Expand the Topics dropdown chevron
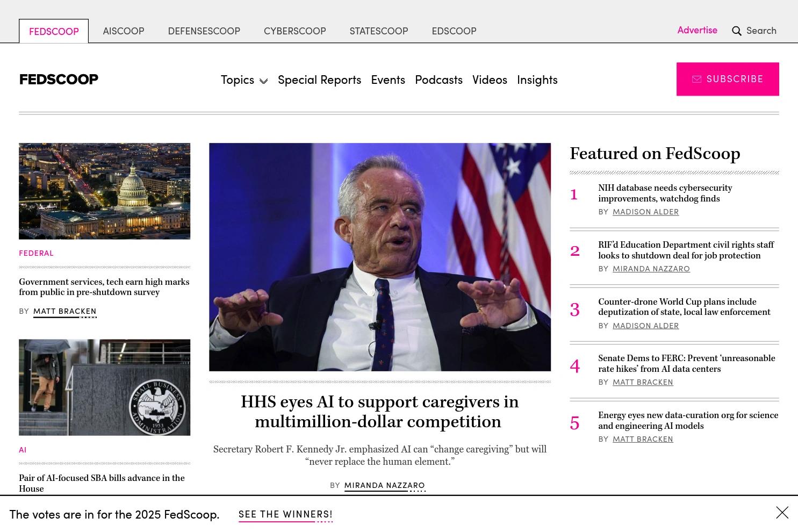798x532 pixels. pyautogui.click(x=263, y=81)
